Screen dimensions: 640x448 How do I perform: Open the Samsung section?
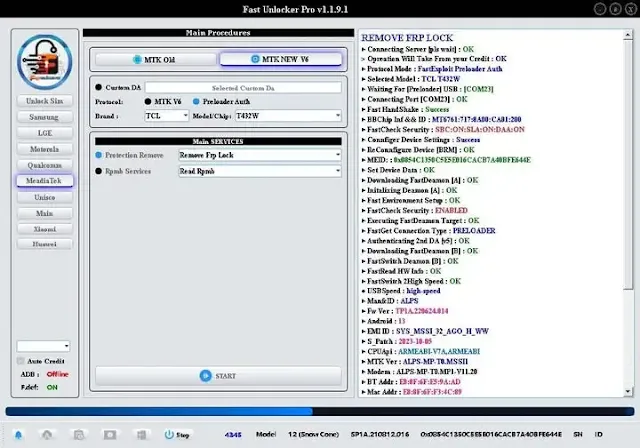[x=45, y=117]
